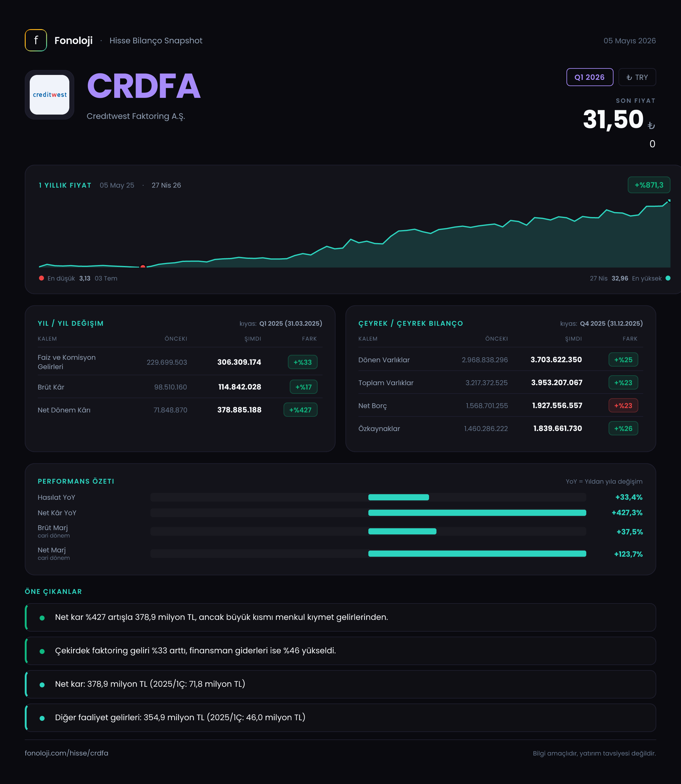Click the Q1 2025 (31.03.2025) comparison label
The height and width of the screenshot is (784, 681).
[291, 323]
